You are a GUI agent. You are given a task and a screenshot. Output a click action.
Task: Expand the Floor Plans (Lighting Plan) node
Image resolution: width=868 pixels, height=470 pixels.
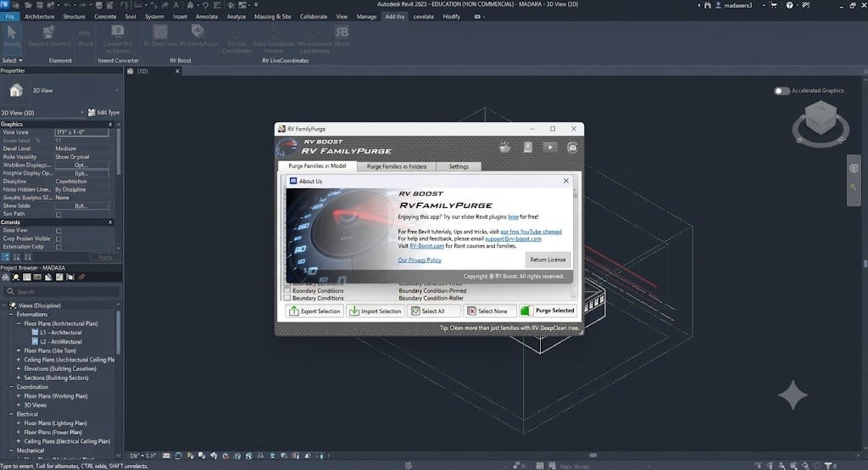[19, 422]
